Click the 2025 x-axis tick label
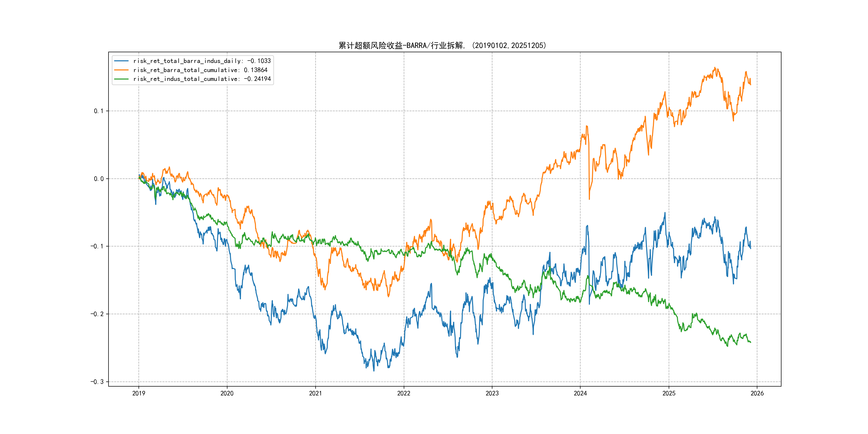The image size is (868, 434). coord(669,393)
